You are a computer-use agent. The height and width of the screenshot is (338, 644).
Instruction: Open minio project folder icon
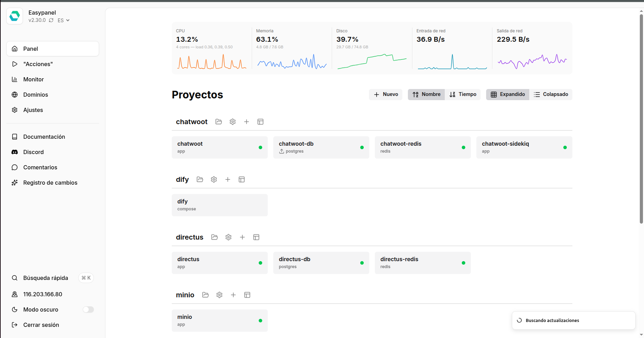206,295
